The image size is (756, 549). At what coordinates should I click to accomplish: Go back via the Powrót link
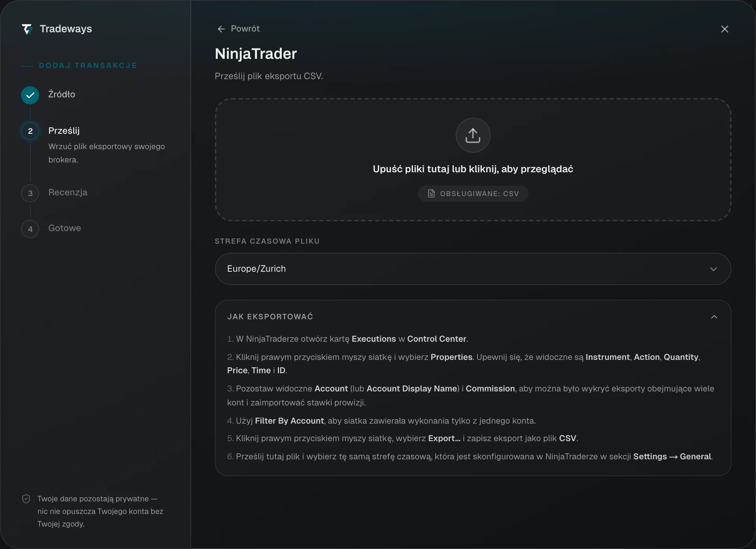(x=239, y=29)
